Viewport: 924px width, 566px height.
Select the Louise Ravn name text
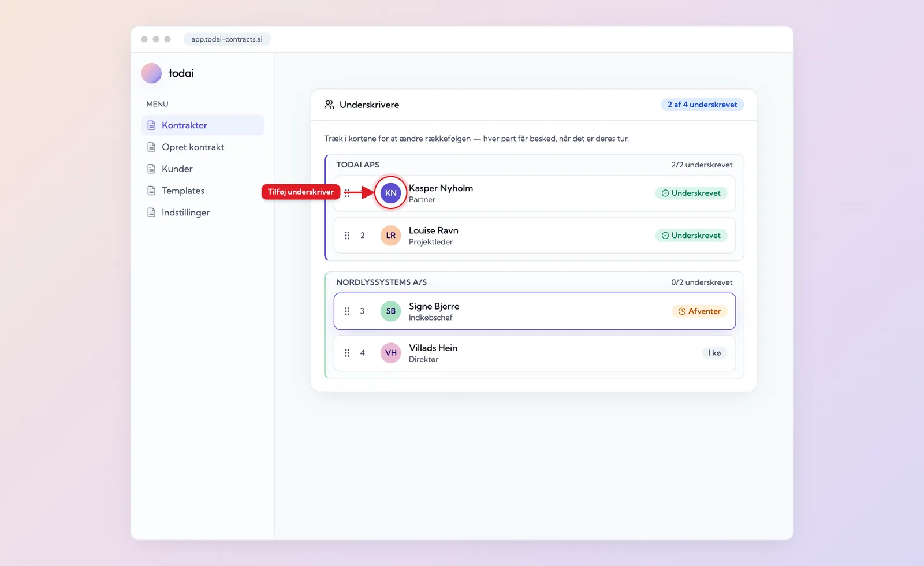434,230
